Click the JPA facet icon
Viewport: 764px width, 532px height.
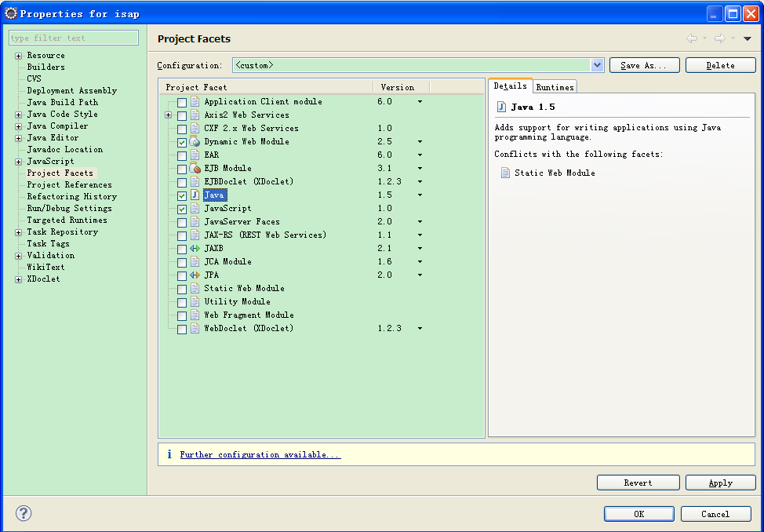click(x=195, y=275)
